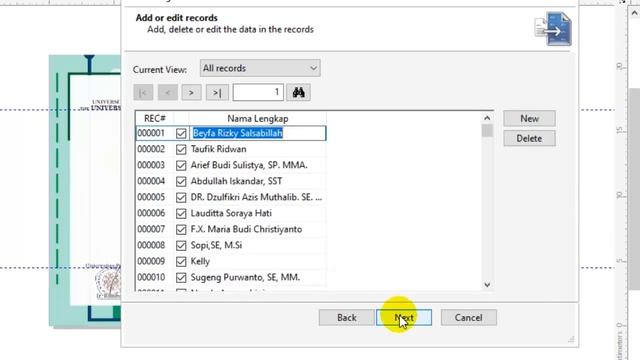Click the Next button

point(404,318)
